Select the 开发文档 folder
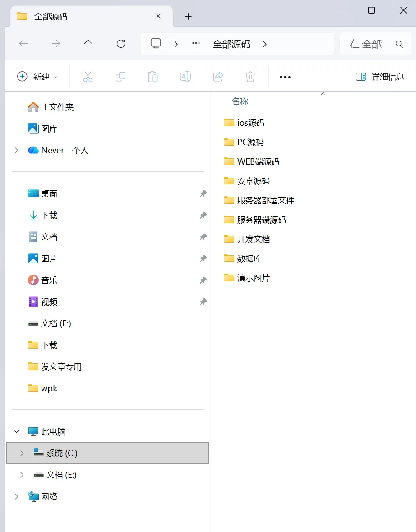The height and width of the screenshot is (532, 416). pos(247,239)
